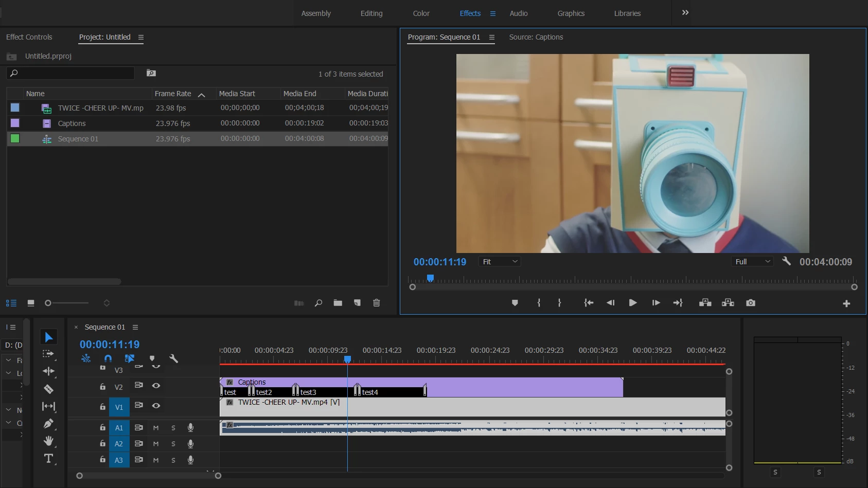Add a marker in the timeline header
Screen dimensions: 868x488
click(x=152, y=358)
